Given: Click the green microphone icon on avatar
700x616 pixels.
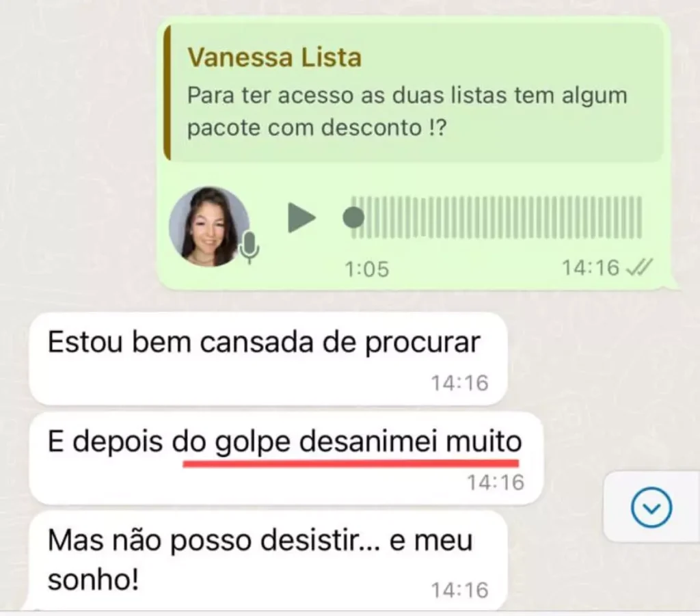Looking at the screenshot, I should coord(249,247).
